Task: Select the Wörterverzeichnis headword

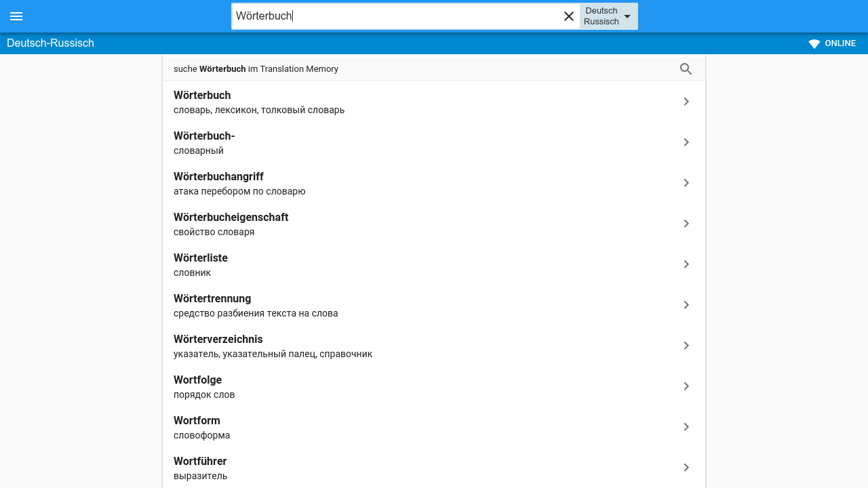Action: (218, 340)
